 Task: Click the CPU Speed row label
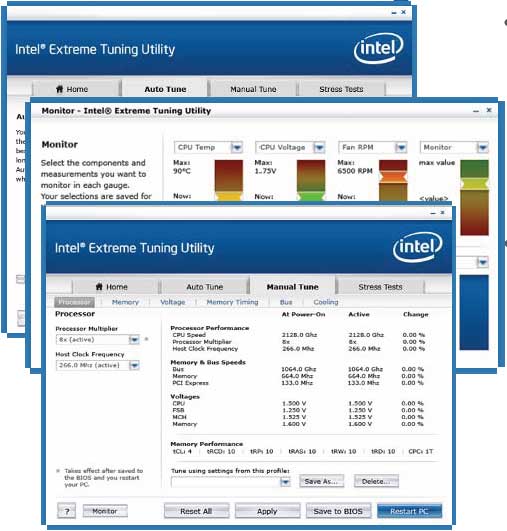tap(189, 335)
